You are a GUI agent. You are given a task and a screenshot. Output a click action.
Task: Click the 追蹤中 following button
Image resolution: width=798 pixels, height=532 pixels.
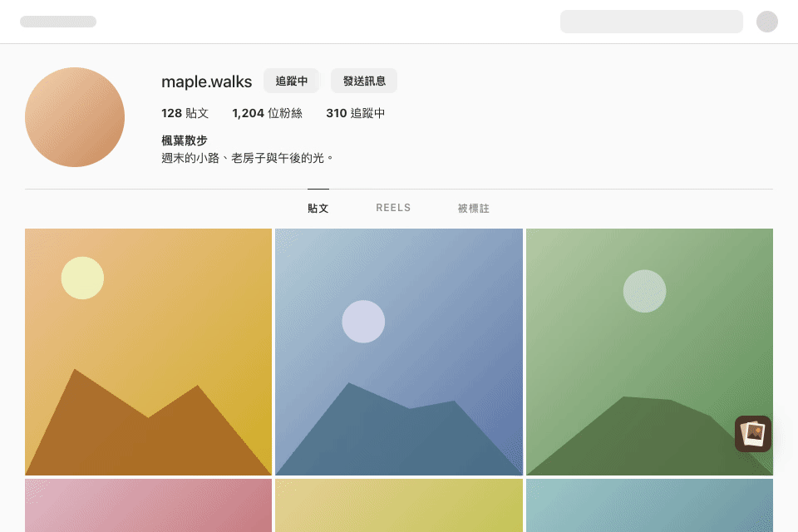point(291,81)
